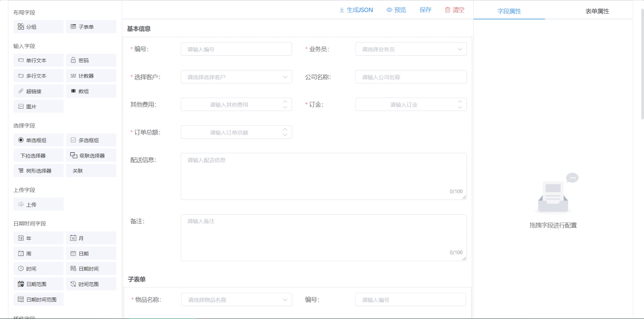Image resolution: width=644 pixels, height=319 pixels.
Task: Select the 分组 layout field icon
Action: coord(21,27)
